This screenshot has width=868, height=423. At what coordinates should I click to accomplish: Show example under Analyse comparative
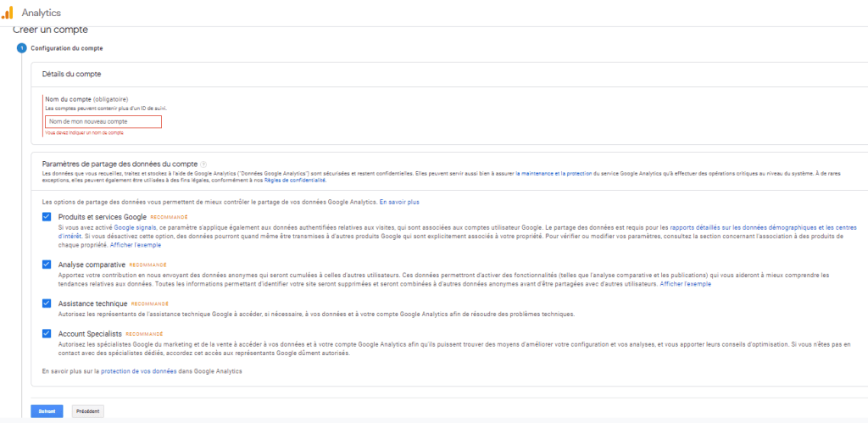click(685, 283)
